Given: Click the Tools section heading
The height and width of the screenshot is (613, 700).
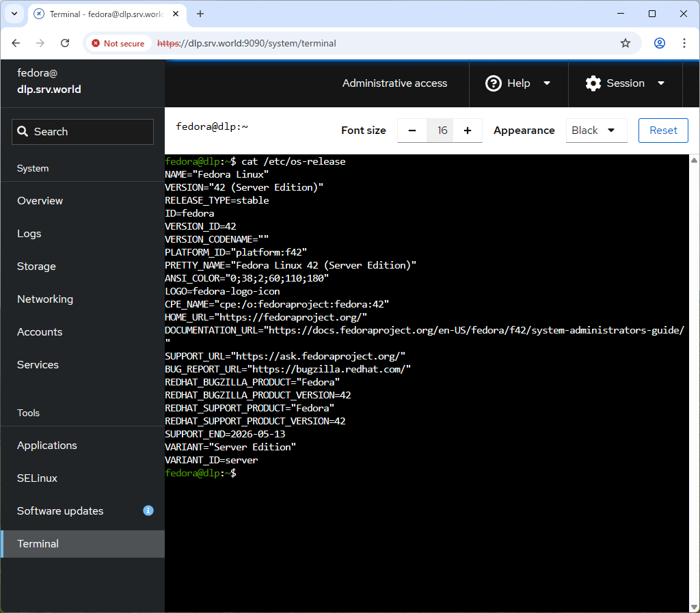Looking at the screenshot, I should (28, 413).
